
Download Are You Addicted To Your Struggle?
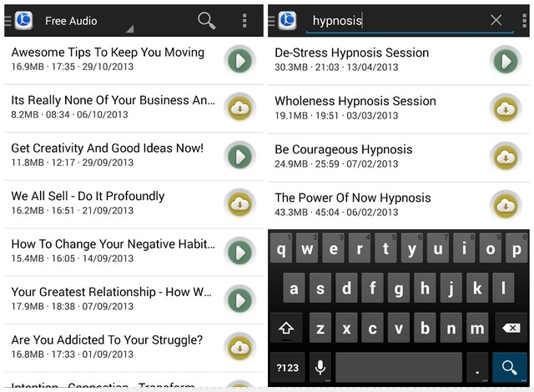tap(239, 348)
